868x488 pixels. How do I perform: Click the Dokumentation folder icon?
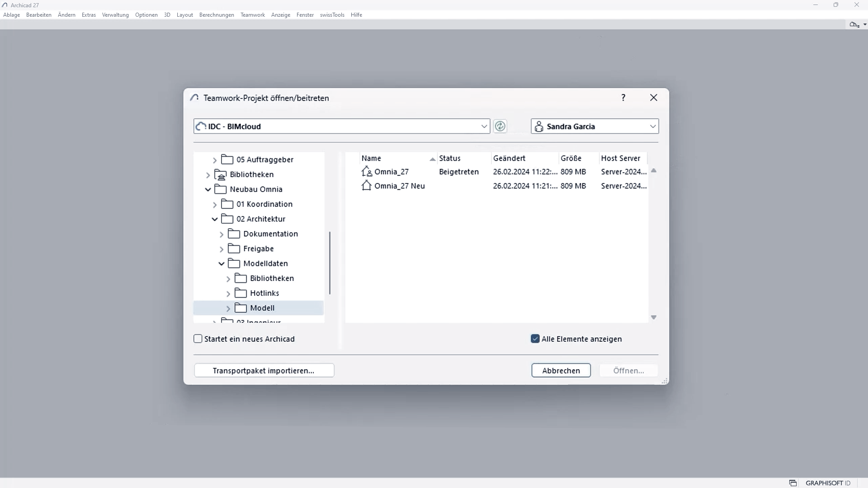(234, 234)
